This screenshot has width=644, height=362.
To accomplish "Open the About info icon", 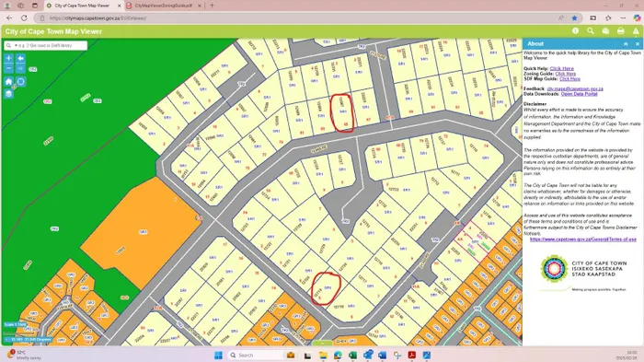I will [575, 30].
